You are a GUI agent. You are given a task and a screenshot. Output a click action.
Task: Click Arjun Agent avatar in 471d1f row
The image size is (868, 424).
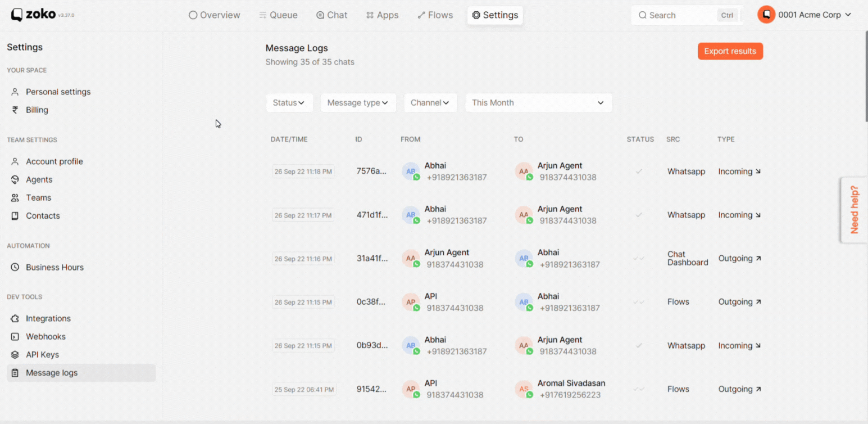point(524,215)
